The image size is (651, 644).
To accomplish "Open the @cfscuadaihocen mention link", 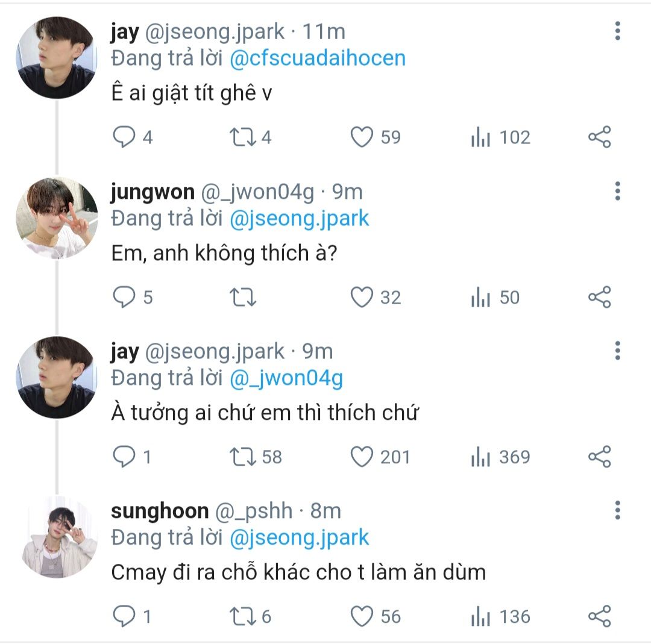I will tap(318, 58).
